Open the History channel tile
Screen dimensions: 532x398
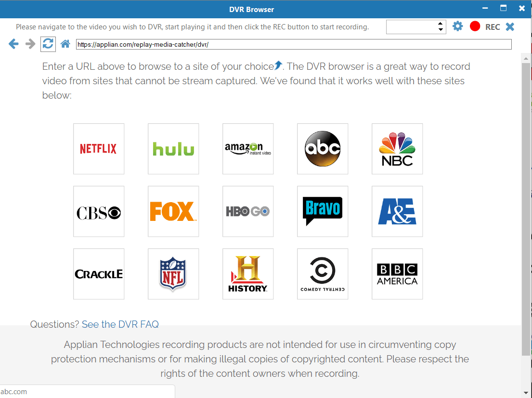pyautogui.click(x=248, y=274)
